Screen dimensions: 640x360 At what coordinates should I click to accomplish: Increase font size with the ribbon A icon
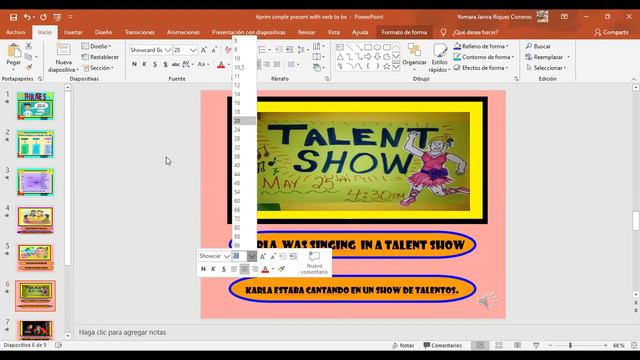[204, 50]
